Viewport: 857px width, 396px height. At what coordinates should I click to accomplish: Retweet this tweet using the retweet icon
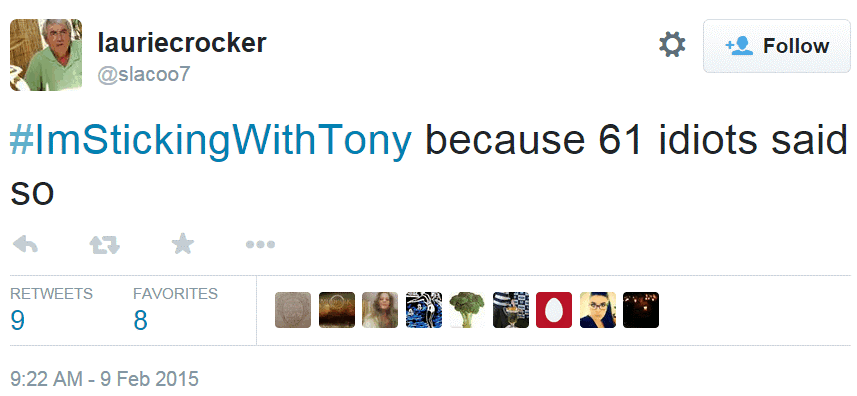104,244
